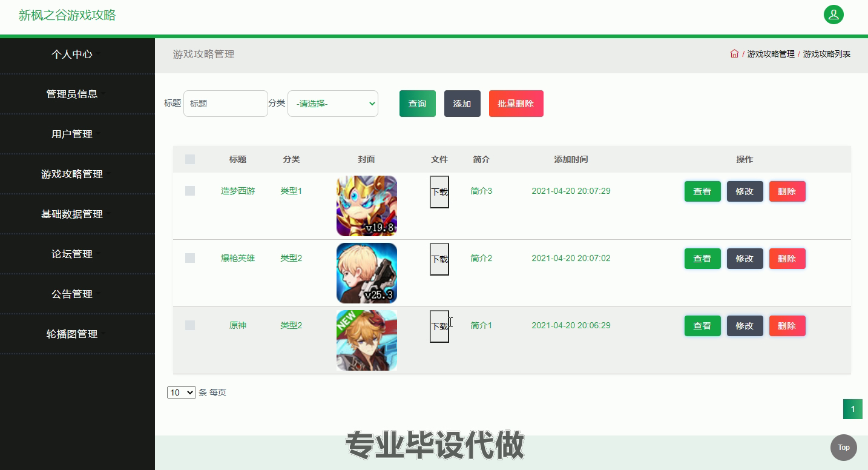Click 修改 for 爆枪英雄 row
The width and height of the screenshot is (868, 470).
coord(745,259)
